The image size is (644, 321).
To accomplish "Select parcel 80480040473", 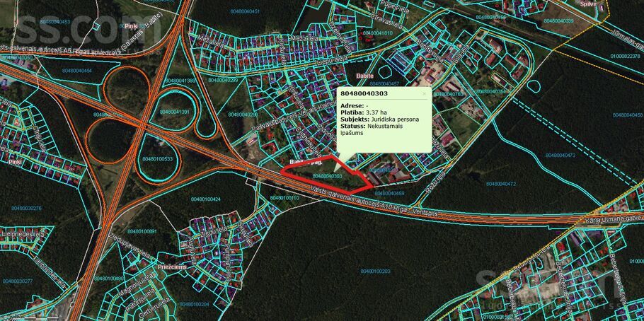I will pyautogui.click(x=560, y=155).
